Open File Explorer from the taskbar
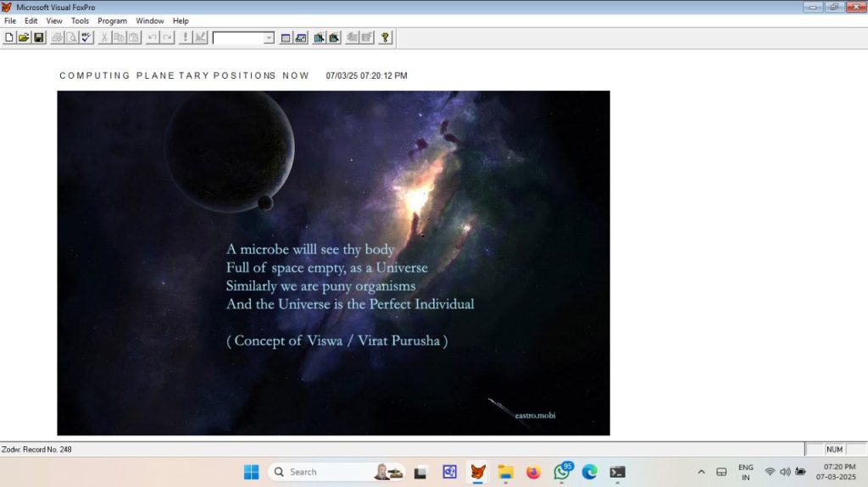868x487 pixels. (505, 472)
